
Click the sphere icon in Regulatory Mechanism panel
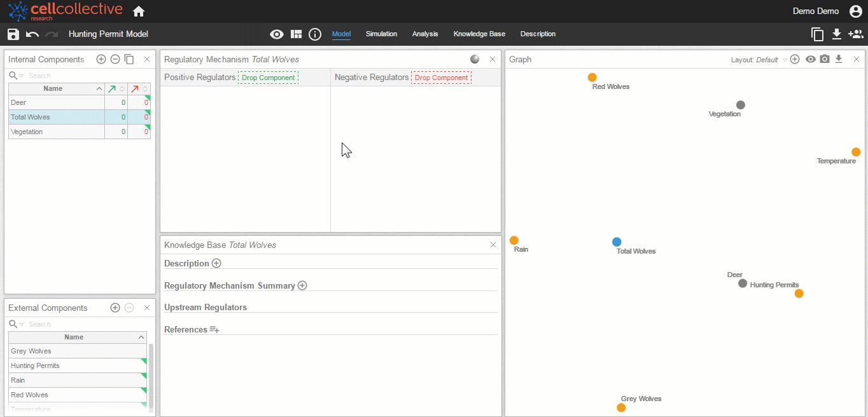[x=475, y=59]
